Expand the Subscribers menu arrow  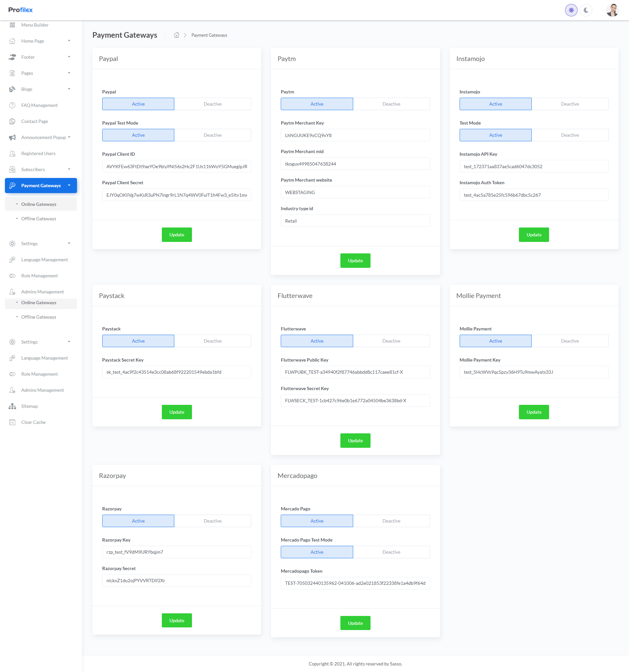coord(69,169)
